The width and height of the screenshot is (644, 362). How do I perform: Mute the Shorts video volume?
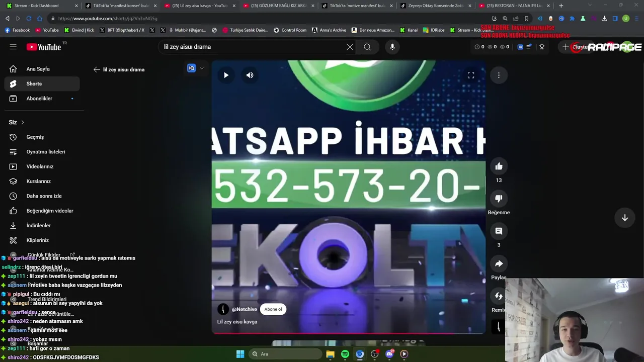click(250, 75)
